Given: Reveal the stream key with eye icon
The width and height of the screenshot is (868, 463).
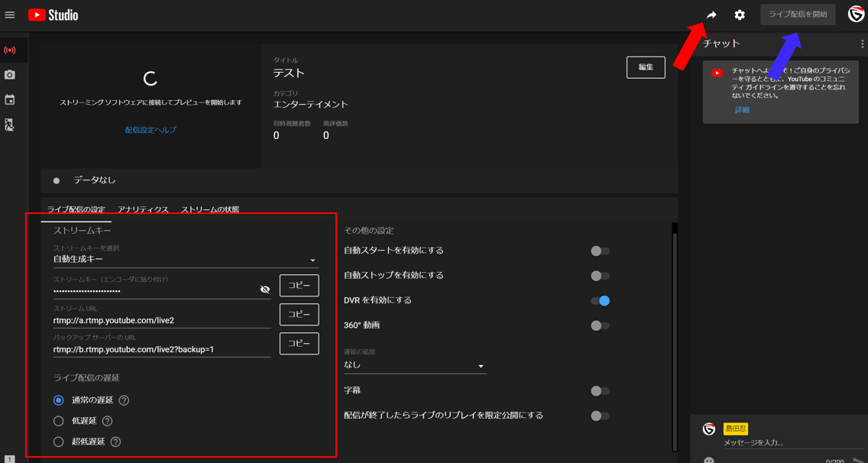Looking at the screenshot, I should coord(265,290).
